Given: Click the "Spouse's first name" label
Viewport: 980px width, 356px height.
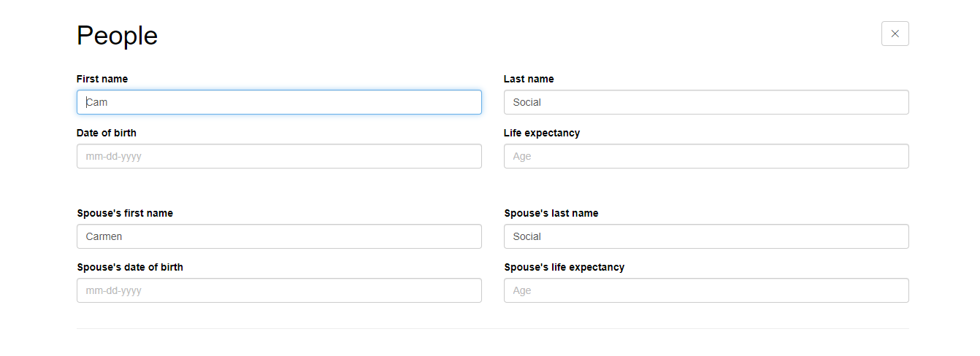Looking at the screenshot, I should [x=125, y=213].
